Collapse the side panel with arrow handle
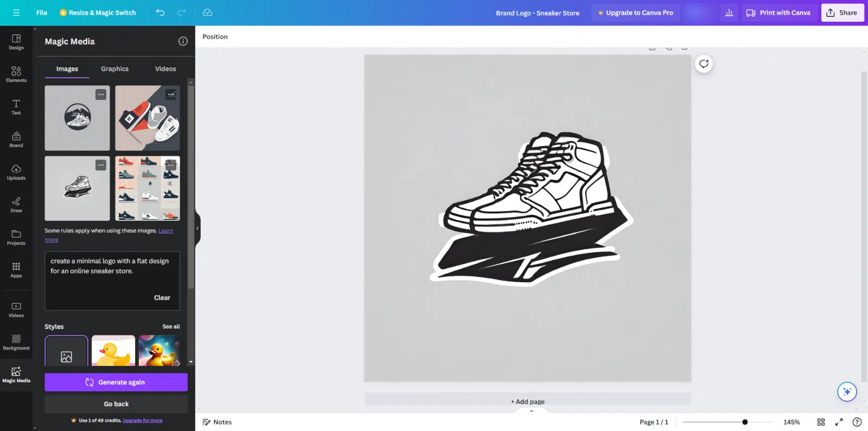The height and width of the screenshot is (431, 868). click(197, 229)
